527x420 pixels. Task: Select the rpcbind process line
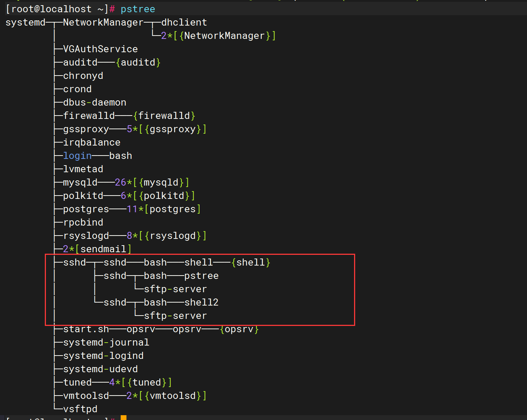click(x=83, y=223)
